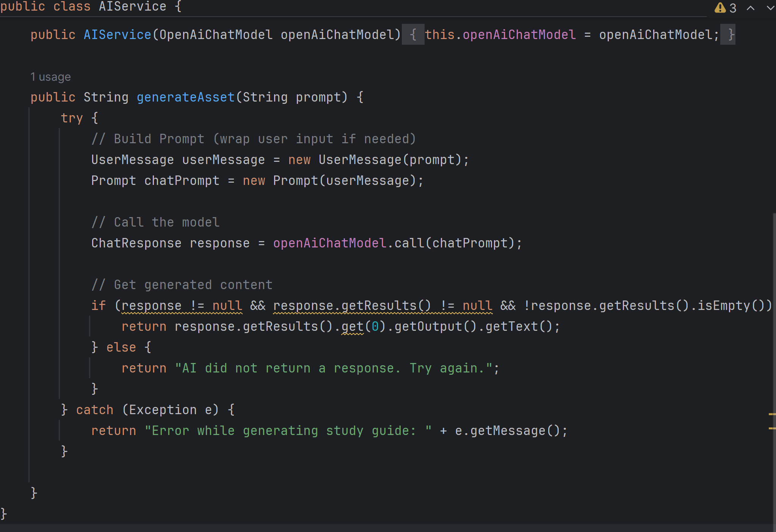This screenshot has width=776, height=532.
Task: Click the generateAsset method name
Action: [185, 97]
